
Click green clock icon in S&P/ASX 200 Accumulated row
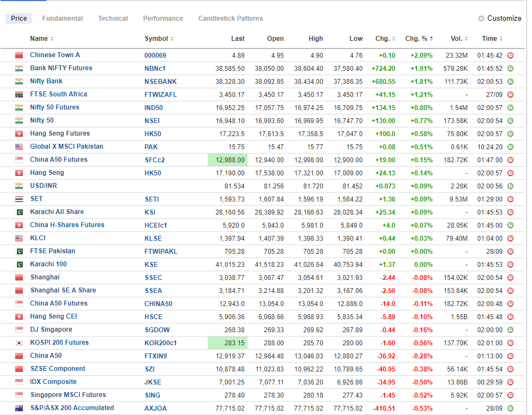tap(510, 408)
